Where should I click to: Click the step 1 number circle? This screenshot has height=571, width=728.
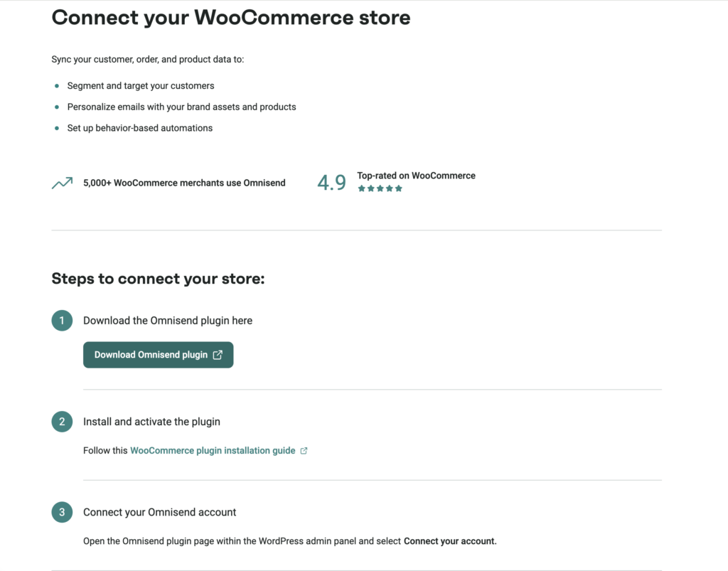coord(62,321)
